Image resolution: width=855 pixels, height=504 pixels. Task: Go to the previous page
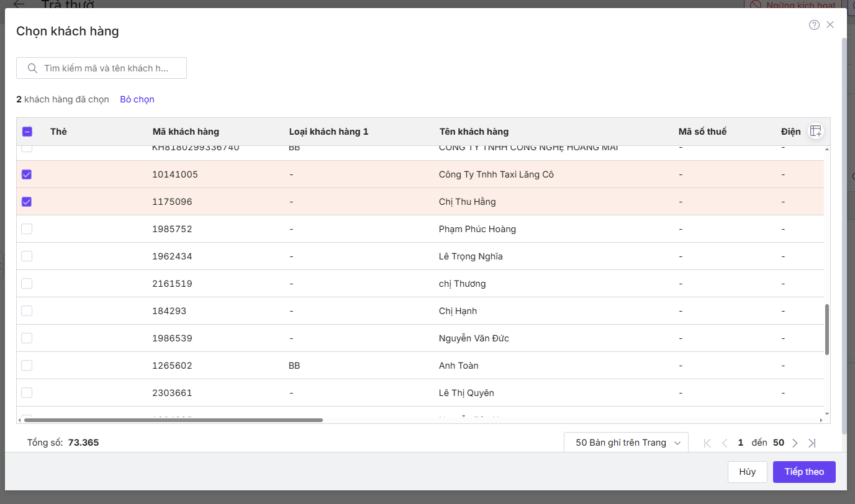pos(725,443)
